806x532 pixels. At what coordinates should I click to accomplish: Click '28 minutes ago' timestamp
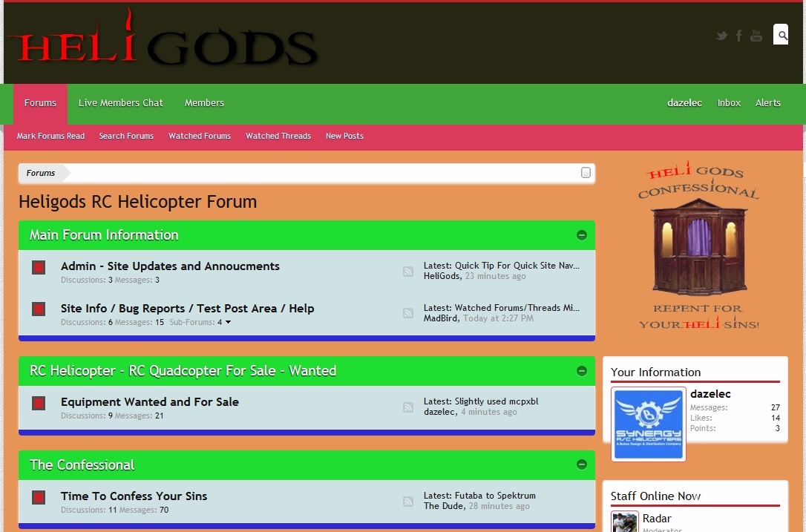(499, 506)
